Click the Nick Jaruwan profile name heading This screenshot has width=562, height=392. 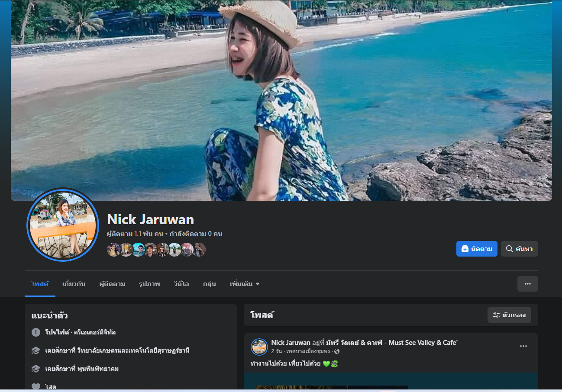coord(150,219)
